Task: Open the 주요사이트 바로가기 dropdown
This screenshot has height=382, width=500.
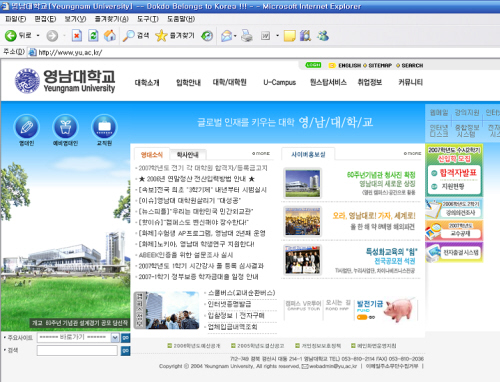Action: point(78,337)
